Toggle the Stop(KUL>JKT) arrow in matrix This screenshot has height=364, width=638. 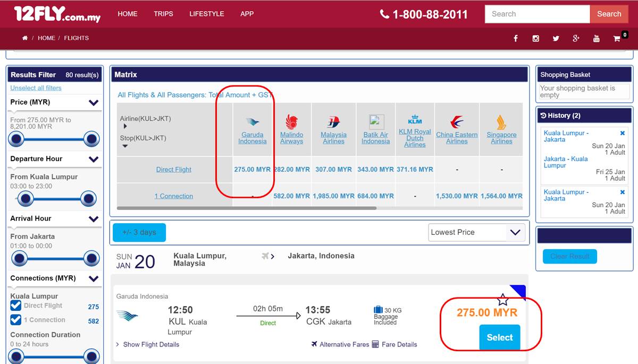[x=125, y=146]
